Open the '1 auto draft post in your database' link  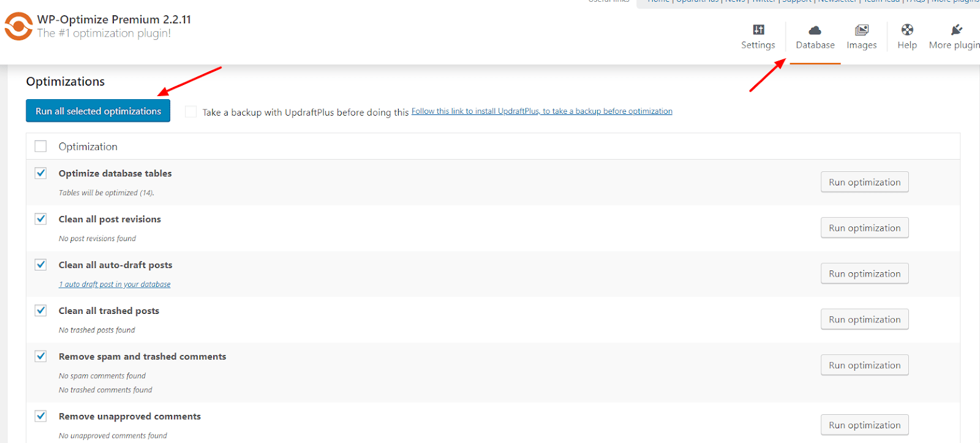coord(115,285)
